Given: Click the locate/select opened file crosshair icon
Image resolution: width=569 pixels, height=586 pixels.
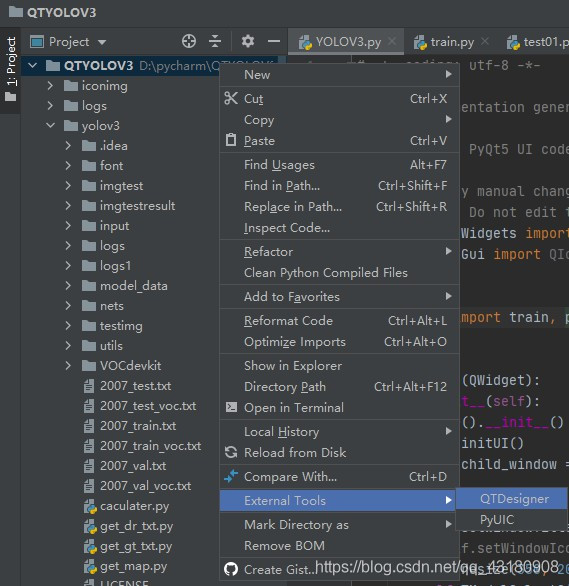Looking at the screenshot, I should [189, 41].
